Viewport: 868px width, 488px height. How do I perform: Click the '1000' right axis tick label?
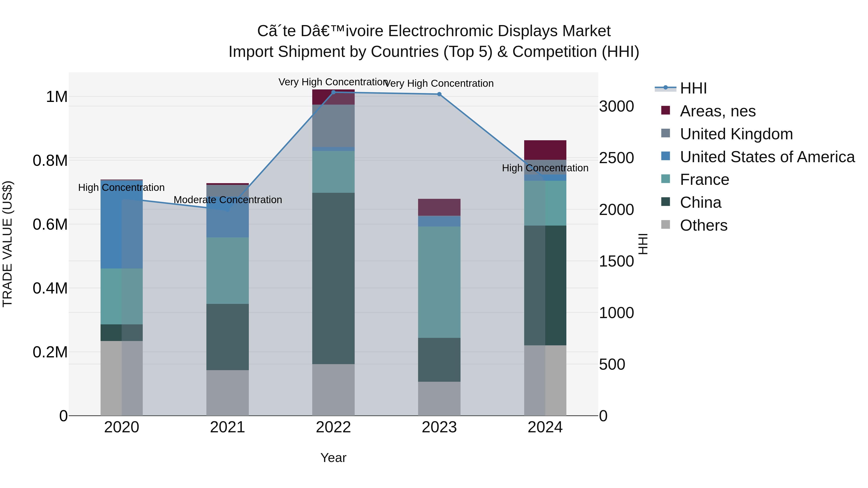[x=617, y=313]
